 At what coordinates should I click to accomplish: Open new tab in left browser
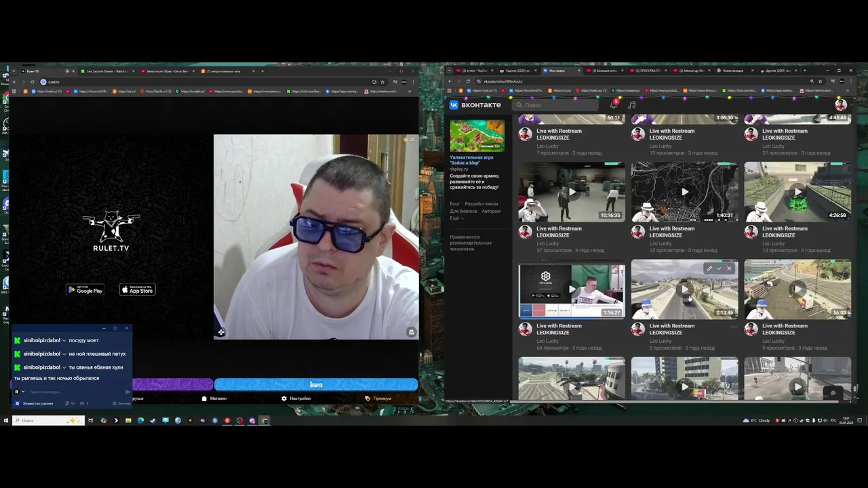[262, 71]
